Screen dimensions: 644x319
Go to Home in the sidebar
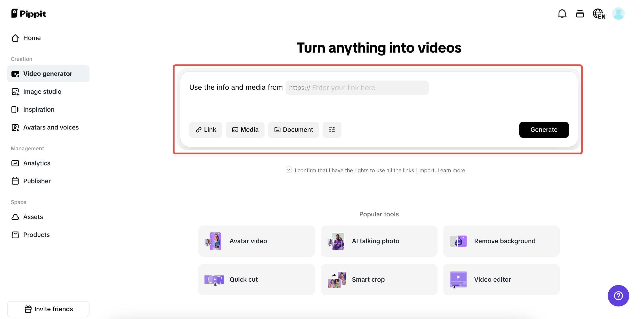[32, 38]
